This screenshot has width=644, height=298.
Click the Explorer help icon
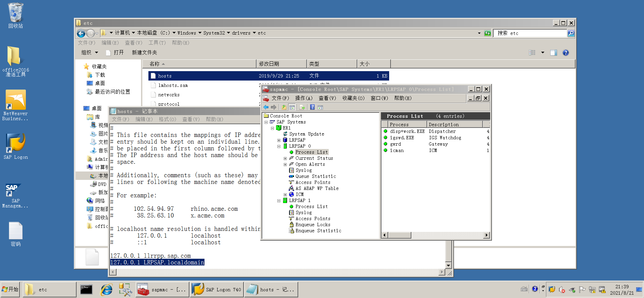(x=566, y=53)
